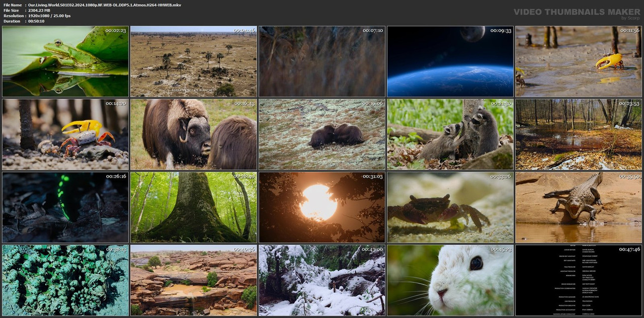The image size is (644, 318).
Task: Click the 00:21:30 timestamp on raccoons thumbnail
Action: [501, 104]
